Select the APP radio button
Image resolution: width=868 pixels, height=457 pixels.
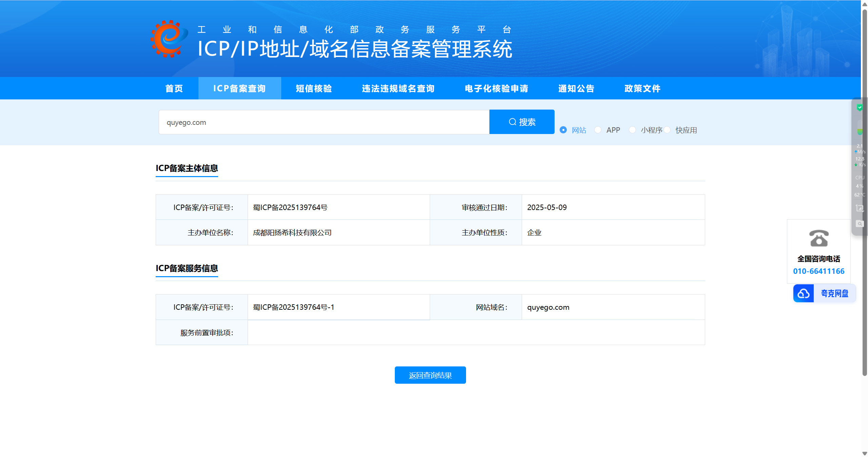[598, 130]
